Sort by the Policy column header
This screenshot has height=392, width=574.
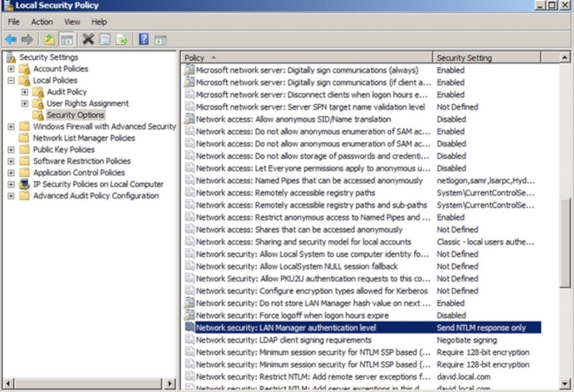point(307,57)
